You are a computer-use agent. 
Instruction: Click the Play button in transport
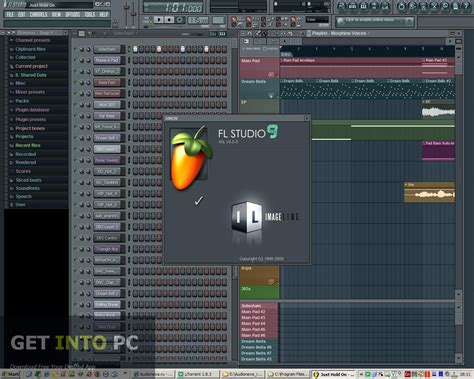159,20
